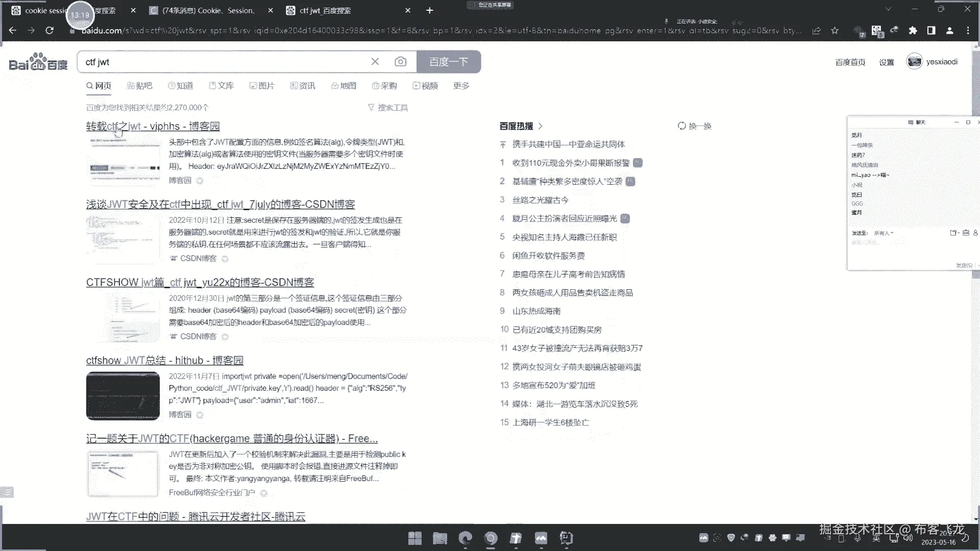980x551 pixels.
Task: Expand 搜索工具 search filter
Action: (388, 108)
